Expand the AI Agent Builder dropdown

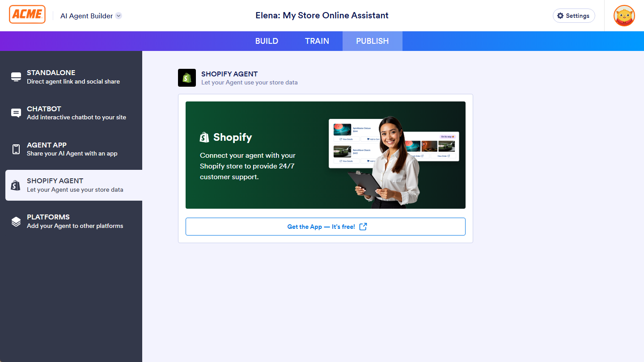(x=119, y=15)
